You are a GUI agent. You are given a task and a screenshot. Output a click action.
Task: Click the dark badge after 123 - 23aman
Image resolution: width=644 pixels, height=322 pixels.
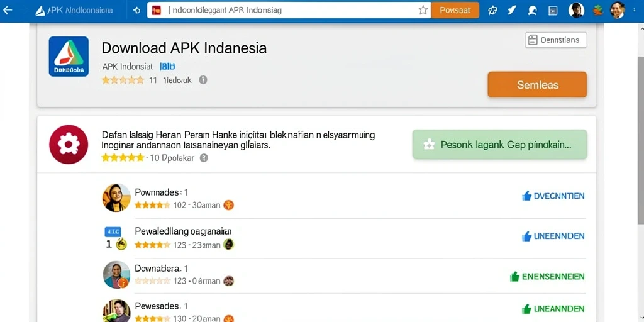click(229, 245)
